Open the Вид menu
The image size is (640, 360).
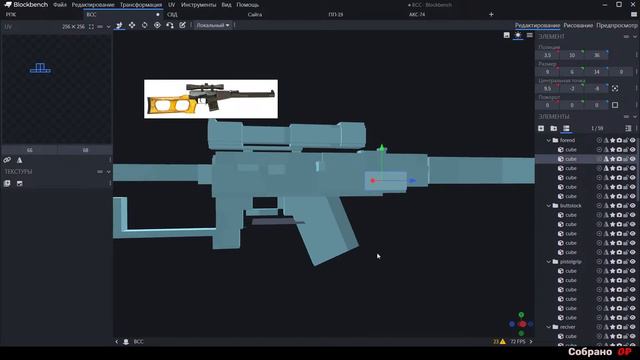point(227,5)
